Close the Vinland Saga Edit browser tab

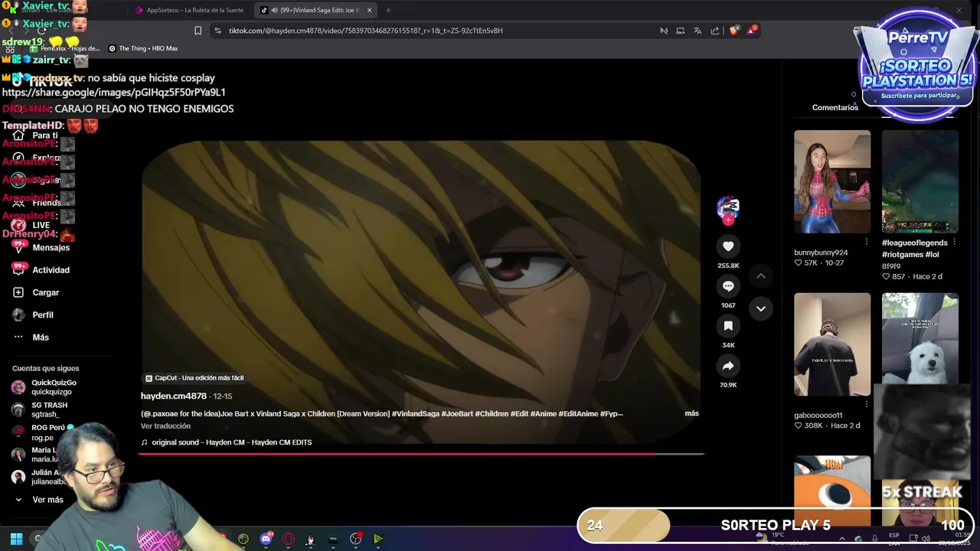pyautogui.click(x=370, y=10)
